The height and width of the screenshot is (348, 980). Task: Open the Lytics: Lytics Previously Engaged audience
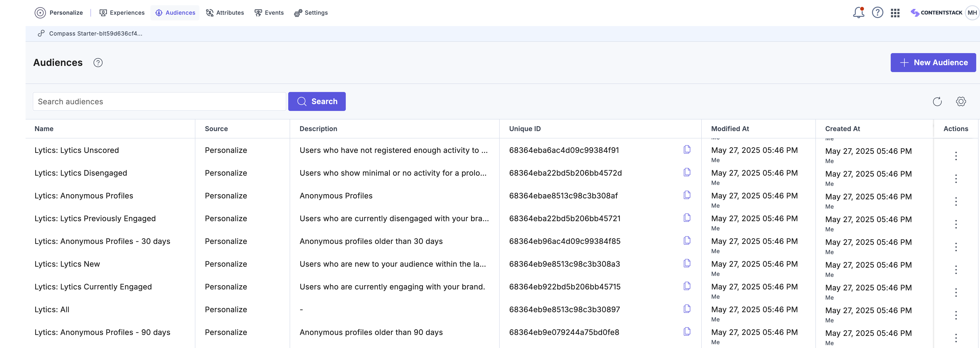(95, 219)
